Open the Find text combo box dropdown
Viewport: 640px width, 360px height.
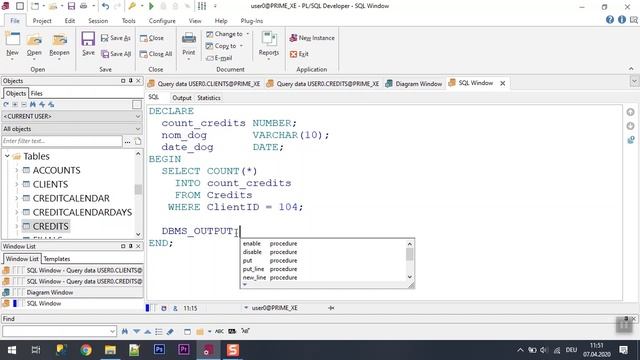[x=113, y=331]
